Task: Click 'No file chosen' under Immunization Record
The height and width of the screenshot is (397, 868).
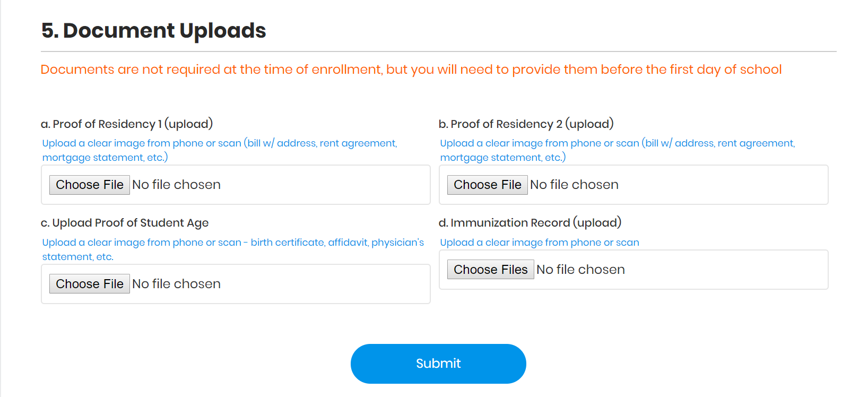Action: 580,270
